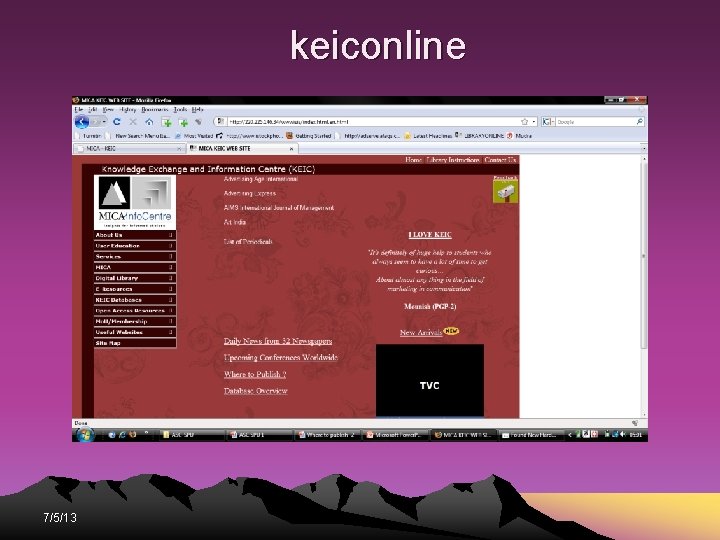Screen dimensions: 720x540
Task: Click inside the Google search box
Action: pos(595,122)
